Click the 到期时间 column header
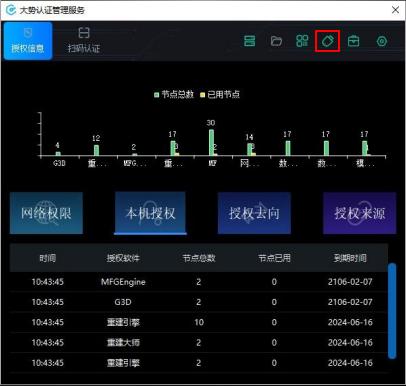 350,258
